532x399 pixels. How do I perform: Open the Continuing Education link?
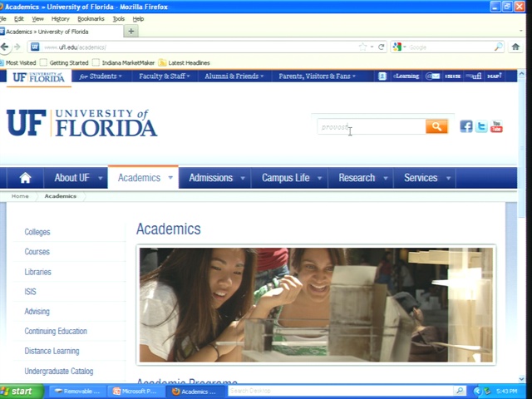click(x=56, y=331)
